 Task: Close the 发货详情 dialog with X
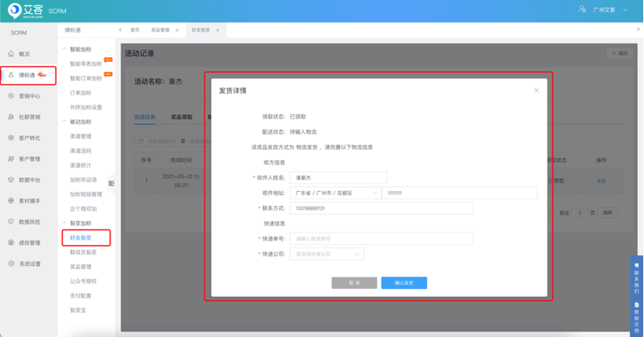click(x=536, y=90)
